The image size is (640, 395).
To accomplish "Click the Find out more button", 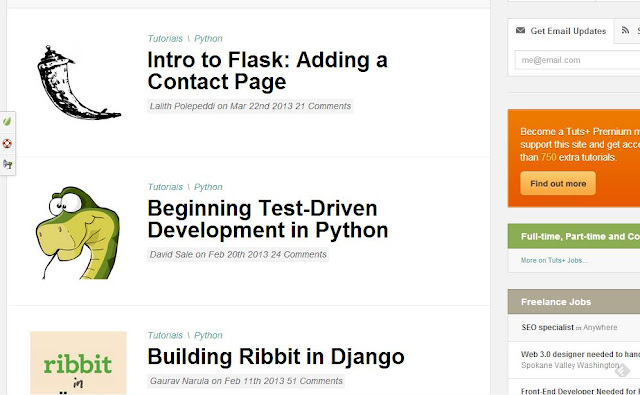I will 558,184.
